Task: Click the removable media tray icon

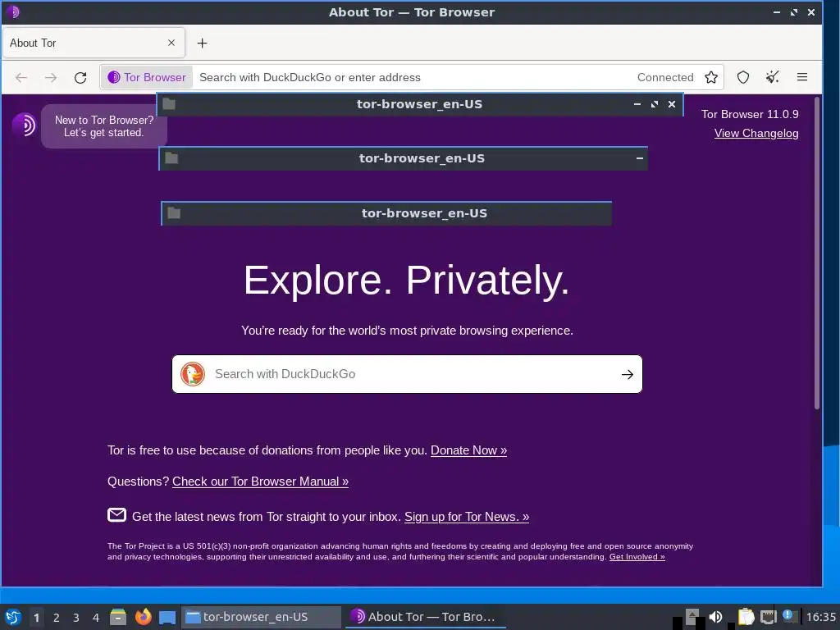Action: point(692,616)
